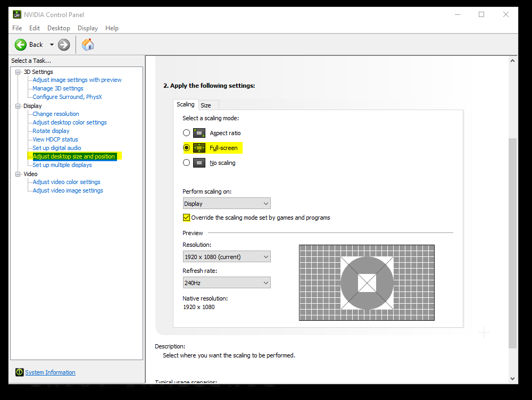Collapse the 3D Settings tree node
Image resolution: width=532 pixels, height=400 pixels.
[18, 72]
